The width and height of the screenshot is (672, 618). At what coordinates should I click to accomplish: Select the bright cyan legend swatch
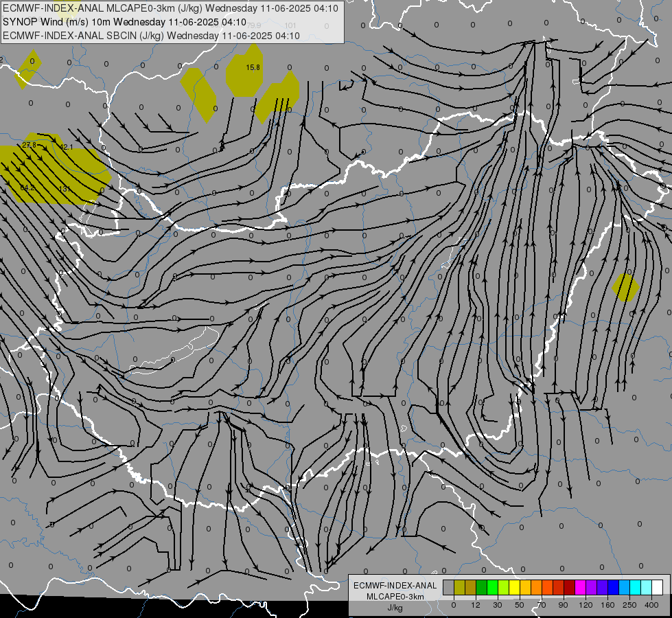636,588
